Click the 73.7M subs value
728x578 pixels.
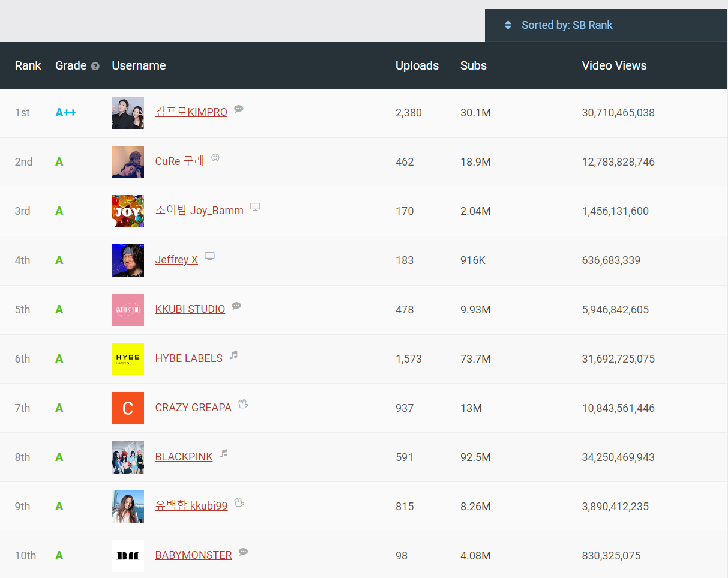[x=475, y=359]
